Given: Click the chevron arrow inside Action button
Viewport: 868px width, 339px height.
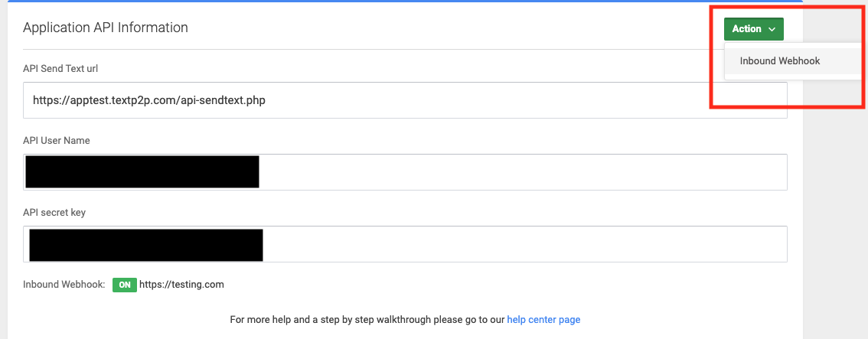Looking at the screenshot, I should tap(772, 29).
